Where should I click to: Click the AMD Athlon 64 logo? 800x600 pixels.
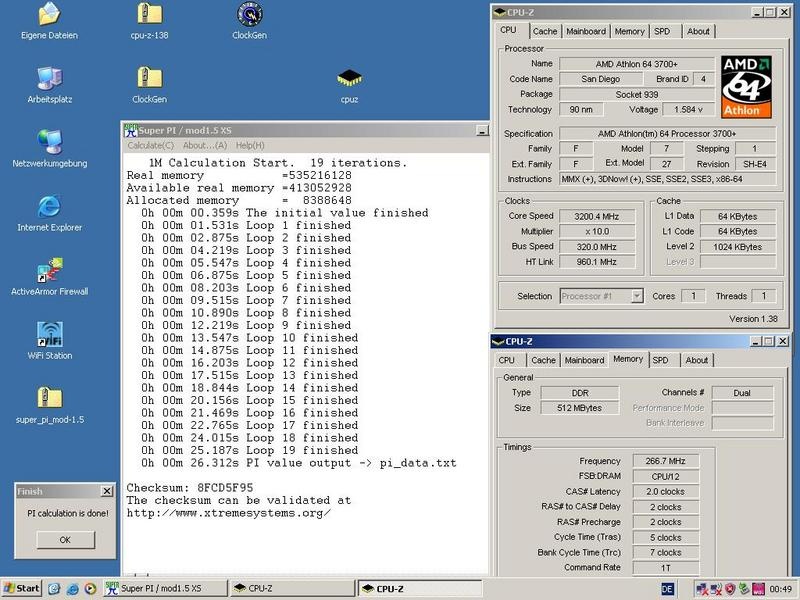pos(746,87)
